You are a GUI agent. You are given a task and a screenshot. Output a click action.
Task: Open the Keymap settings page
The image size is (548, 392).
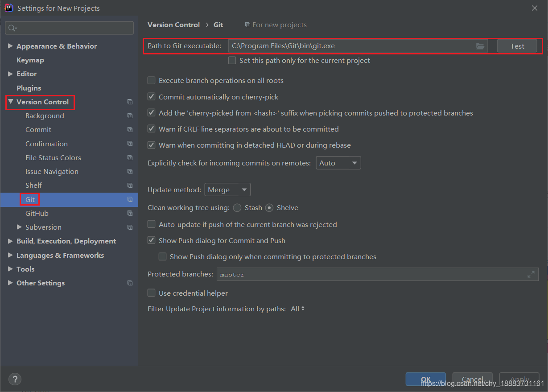30,60
